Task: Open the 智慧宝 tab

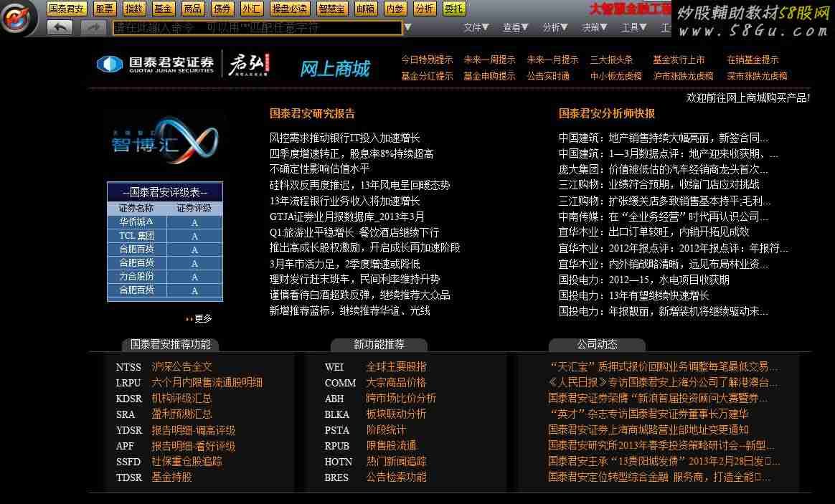Action: [x=331, y=9]
